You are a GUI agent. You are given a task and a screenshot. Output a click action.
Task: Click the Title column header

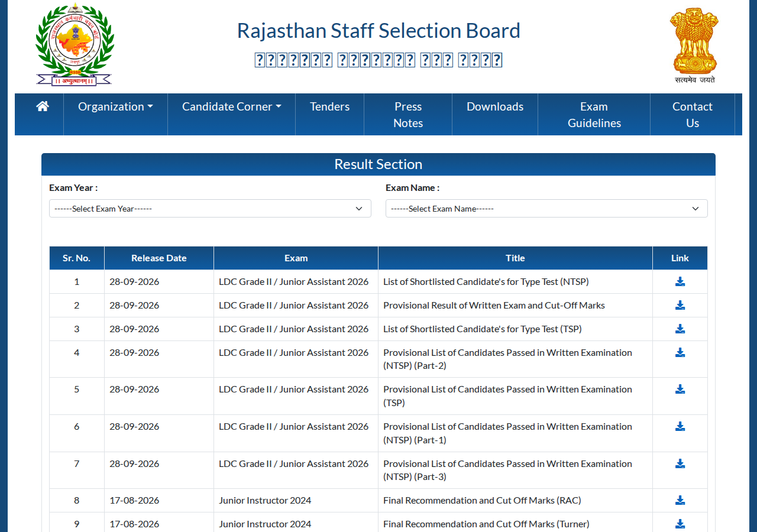(x=515, y=258)
